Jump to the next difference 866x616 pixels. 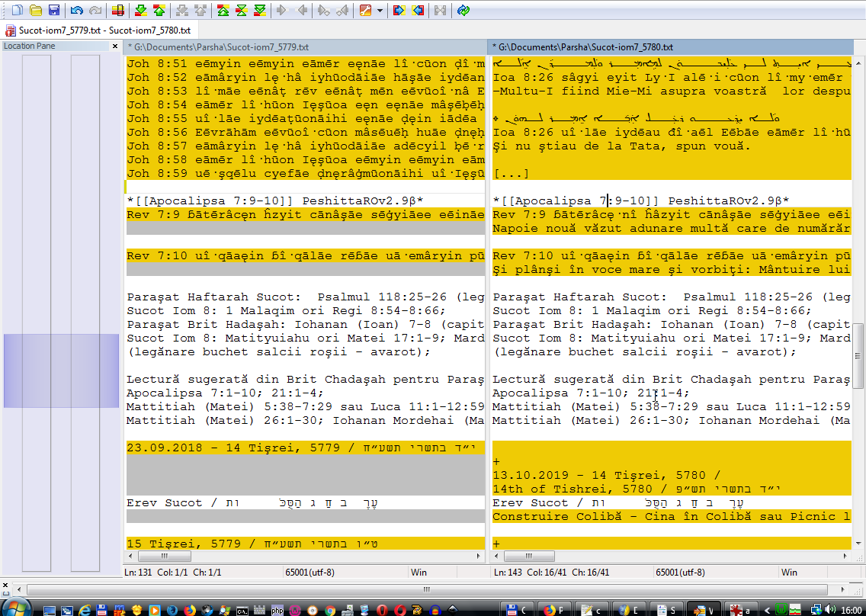click(x=141, y=11)
